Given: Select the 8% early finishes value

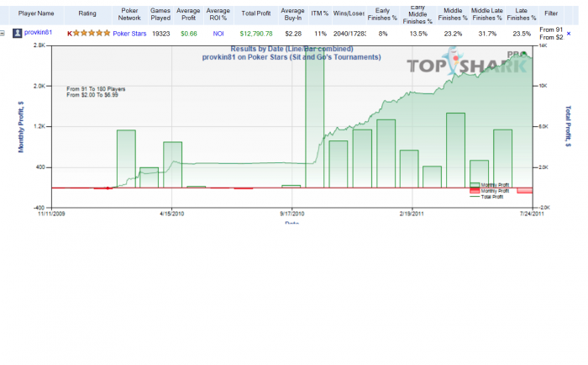Looking at the screenshot, I should tap(383, 34).
